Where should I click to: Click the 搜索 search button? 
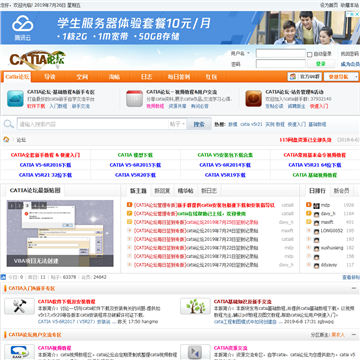199,124
